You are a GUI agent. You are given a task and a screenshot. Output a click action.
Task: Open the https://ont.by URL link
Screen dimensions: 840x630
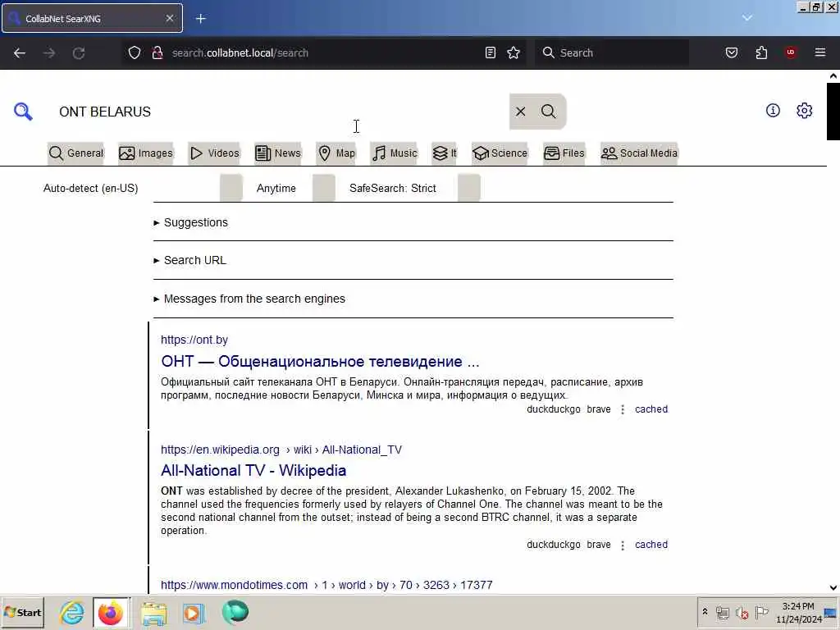pos(194,340)
